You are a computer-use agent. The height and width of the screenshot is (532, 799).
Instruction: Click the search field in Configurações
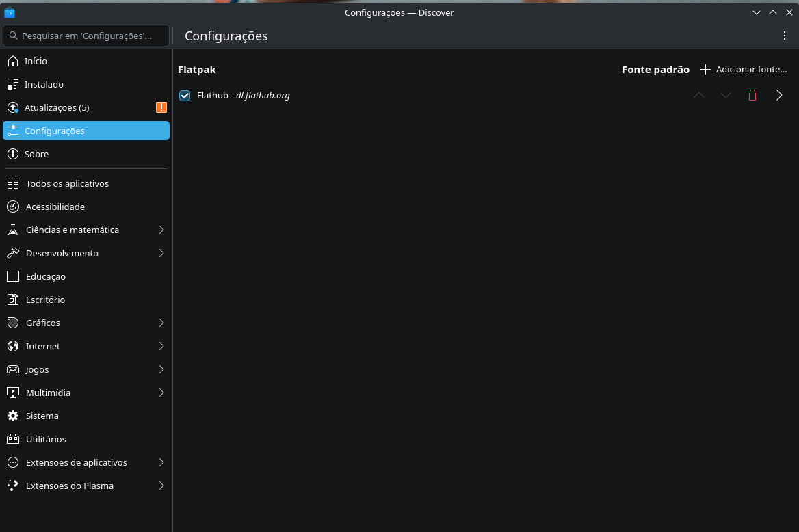point(86,36)
